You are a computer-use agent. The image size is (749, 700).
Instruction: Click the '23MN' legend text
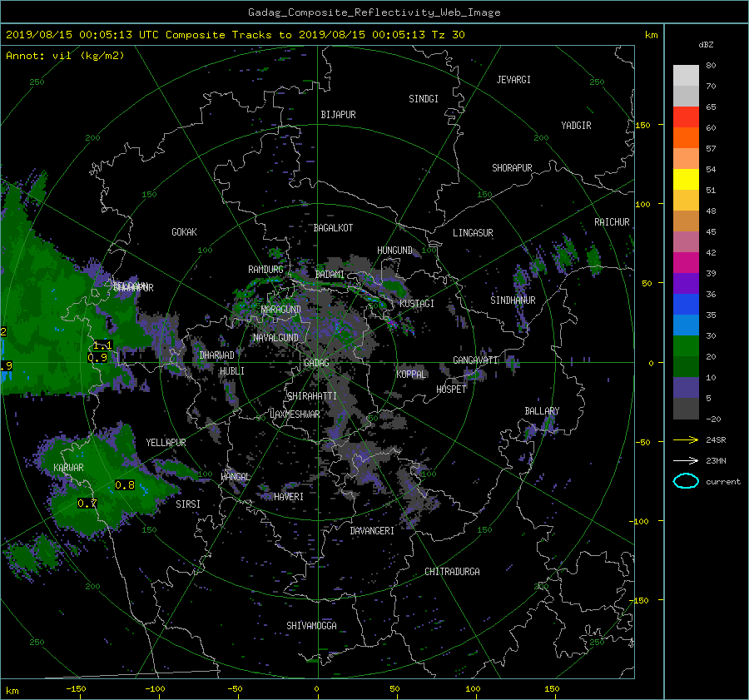pyautogui.click(x=716, y=461)
